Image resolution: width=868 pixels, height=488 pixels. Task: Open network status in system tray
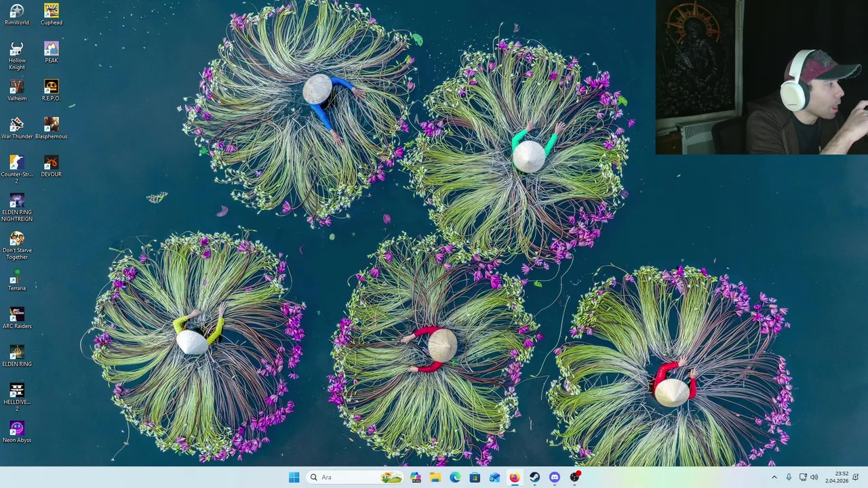[803, 477]
